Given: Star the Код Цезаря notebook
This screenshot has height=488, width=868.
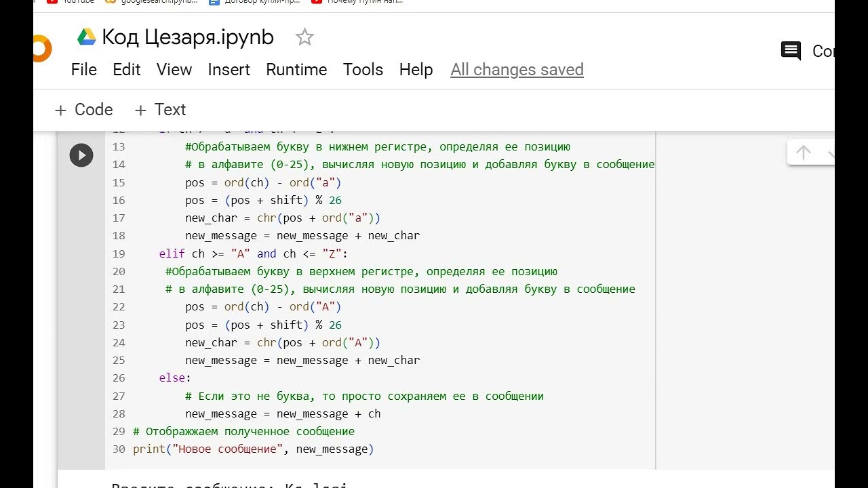Looking at the screenshot, I should [304, 37].
